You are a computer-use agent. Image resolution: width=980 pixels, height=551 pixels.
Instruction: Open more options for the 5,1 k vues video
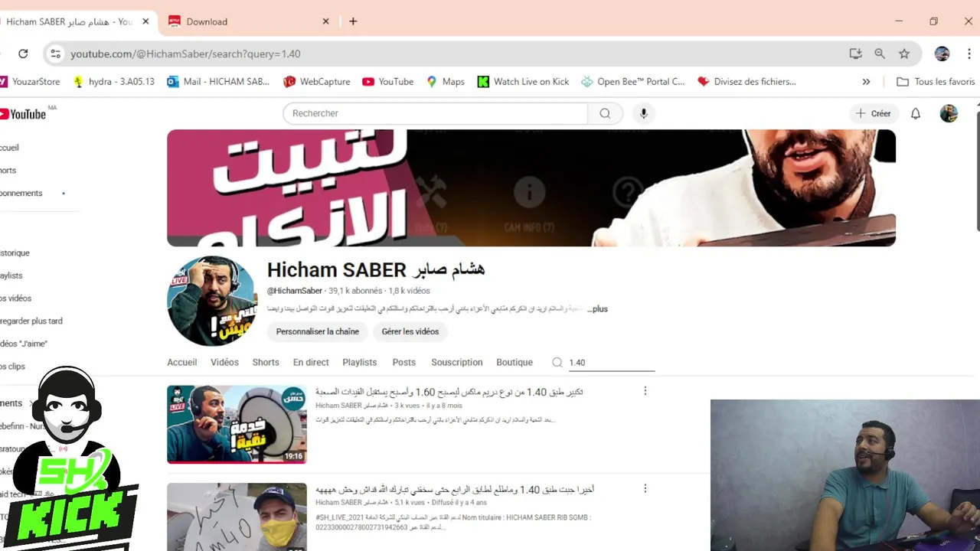(x=645, y=488)
